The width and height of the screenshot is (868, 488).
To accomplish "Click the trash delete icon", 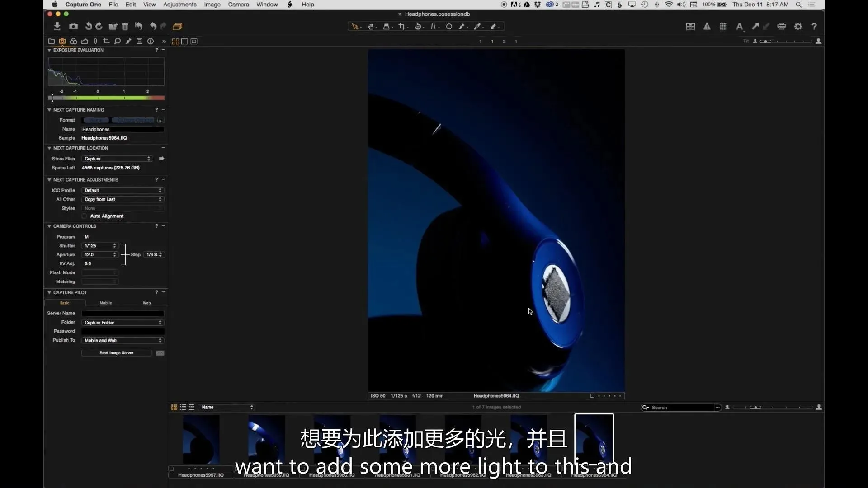I will coord(125,26).
